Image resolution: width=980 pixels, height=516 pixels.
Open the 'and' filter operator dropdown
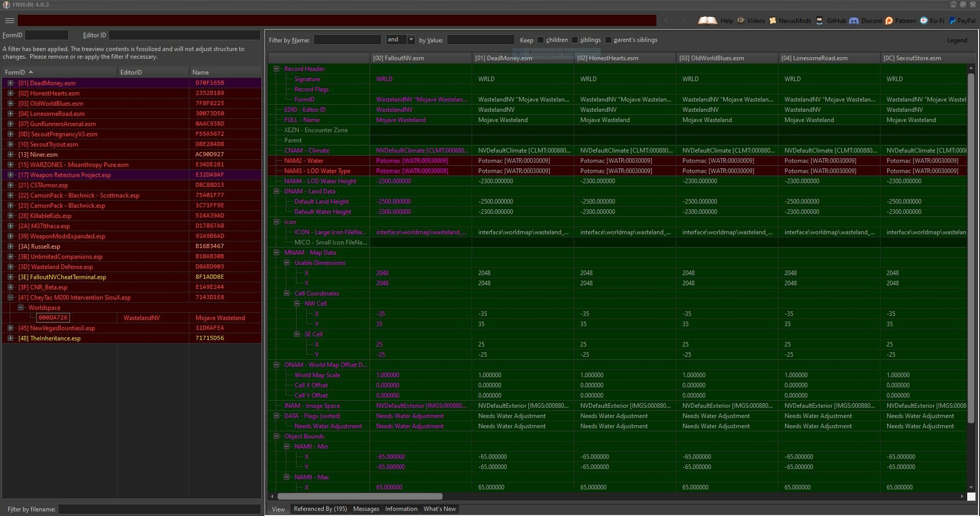point(411,39)
